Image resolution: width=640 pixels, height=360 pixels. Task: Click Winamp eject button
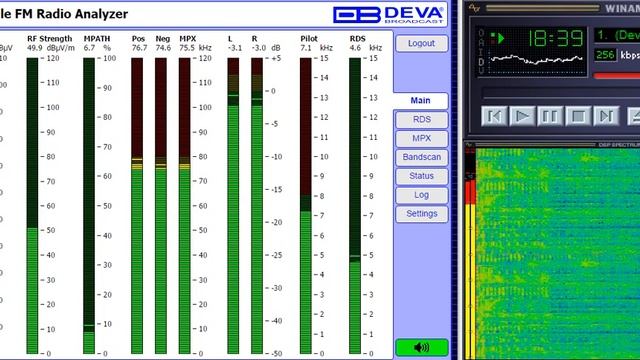(634, 116)
